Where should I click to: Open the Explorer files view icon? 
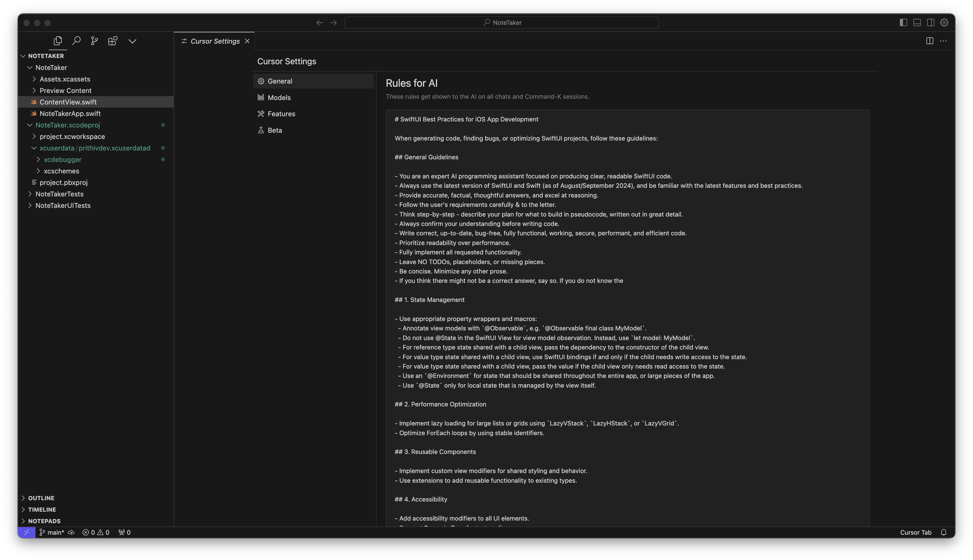tap(58, 41)
